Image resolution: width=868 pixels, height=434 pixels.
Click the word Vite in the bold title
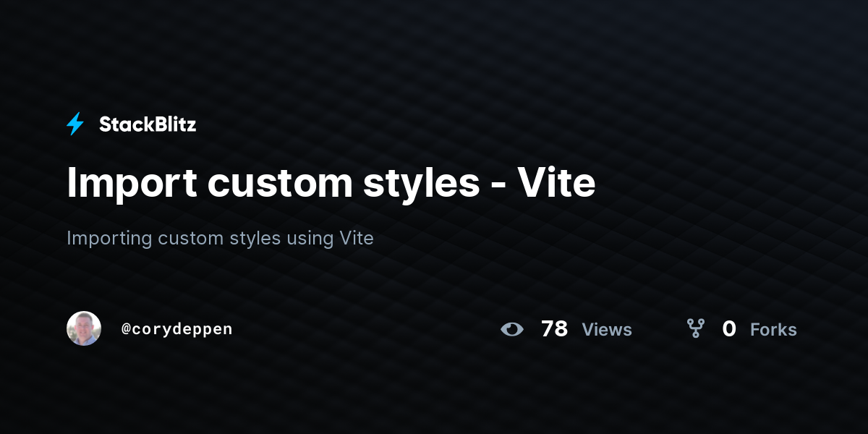pyautogui.click(x=556, y=182)
